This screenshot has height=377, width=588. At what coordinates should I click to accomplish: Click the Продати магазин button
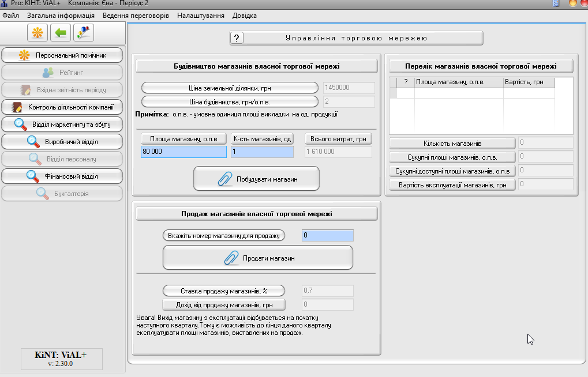tap(258, 258)
